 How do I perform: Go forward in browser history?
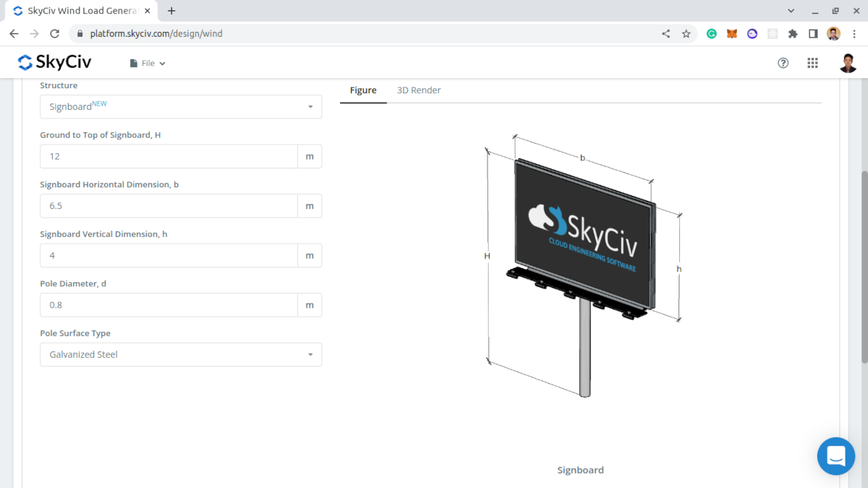(34, 33)
